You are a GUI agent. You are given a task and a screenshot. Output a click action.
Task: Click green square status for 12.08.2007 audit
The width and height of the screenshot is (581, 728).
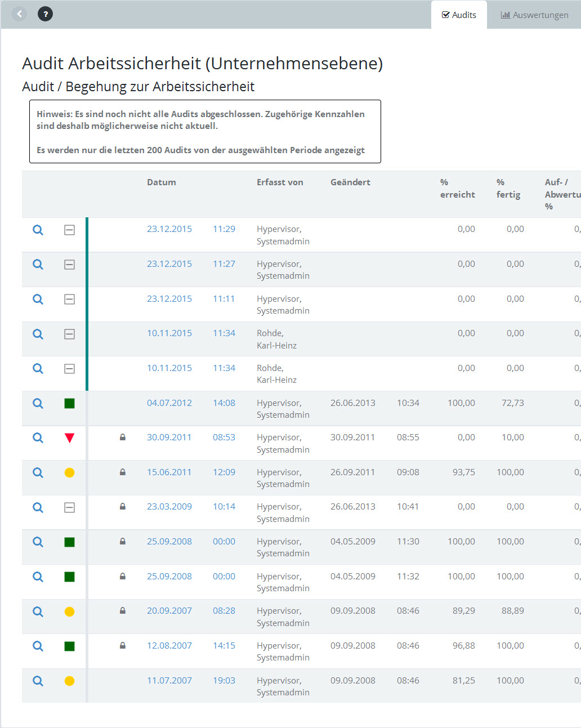69,646
